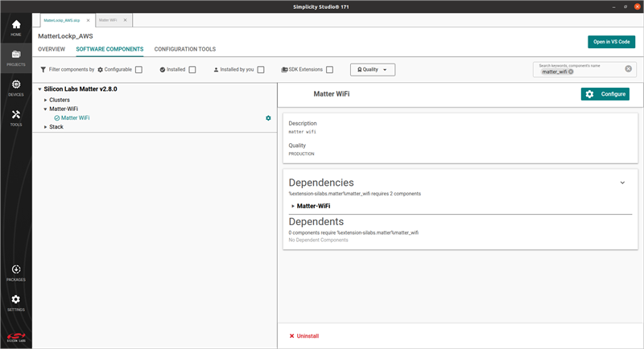644x349 pixels.
Task: Click gear icon beside Matter WiFi tree item
Action: [x=268, y=118]
